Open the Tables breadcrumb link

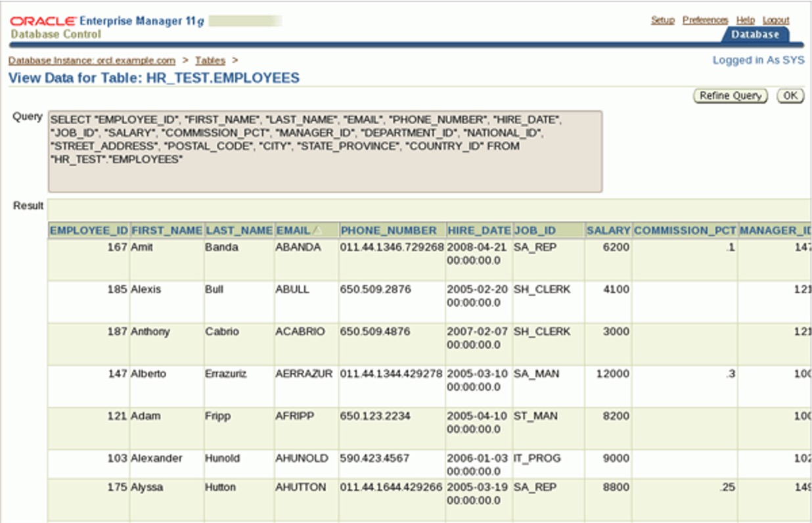coord(210,60)
